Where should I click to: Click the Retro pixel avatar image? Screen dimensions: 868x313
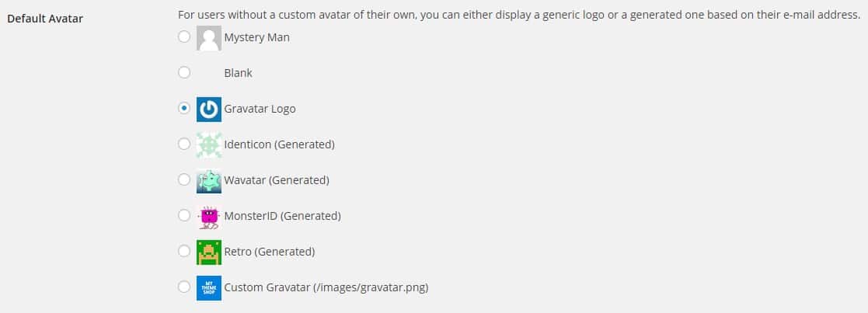pos(209,252)
